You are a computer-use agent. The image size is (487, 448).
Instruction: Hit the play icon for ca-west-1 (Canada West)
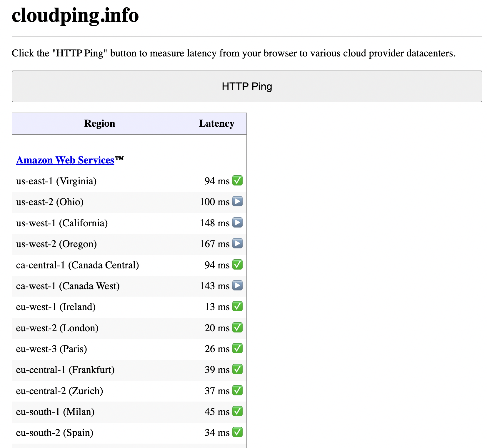click(x=237, y=286)
